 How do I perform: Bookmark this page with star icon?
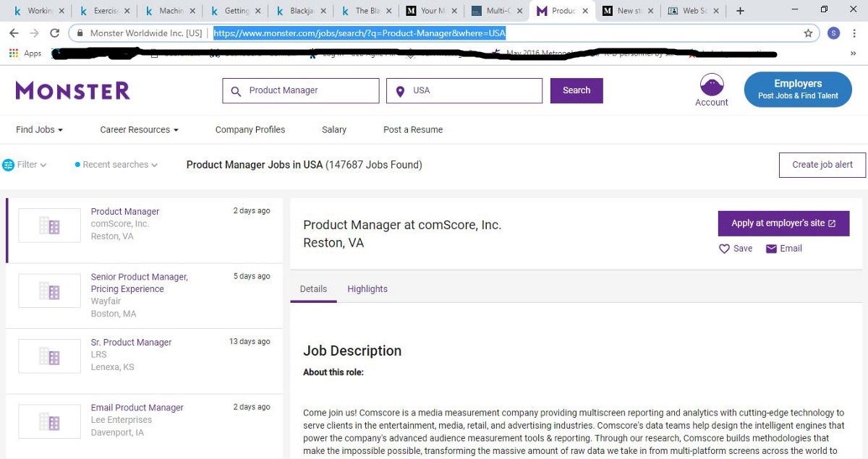coord(808,33)
